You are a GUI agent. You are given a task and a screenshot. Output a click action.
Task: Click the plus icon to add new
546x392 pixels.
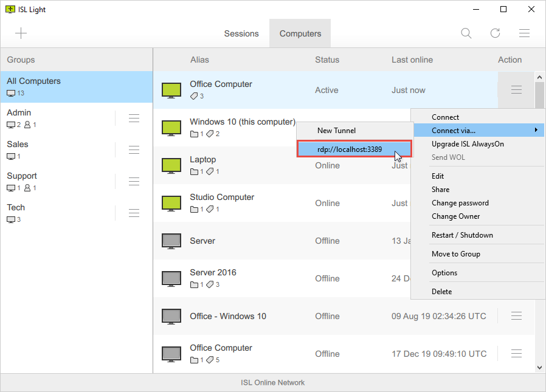click(21, 33)
